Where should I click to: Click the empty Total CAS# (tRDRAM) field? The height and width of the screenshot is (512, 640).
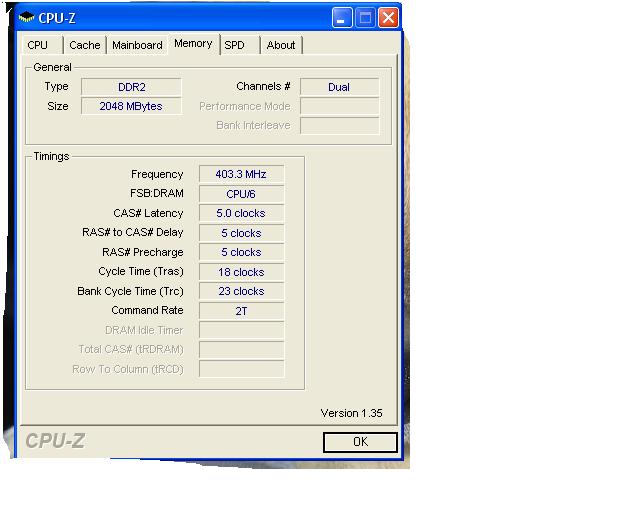coord(241,349)
